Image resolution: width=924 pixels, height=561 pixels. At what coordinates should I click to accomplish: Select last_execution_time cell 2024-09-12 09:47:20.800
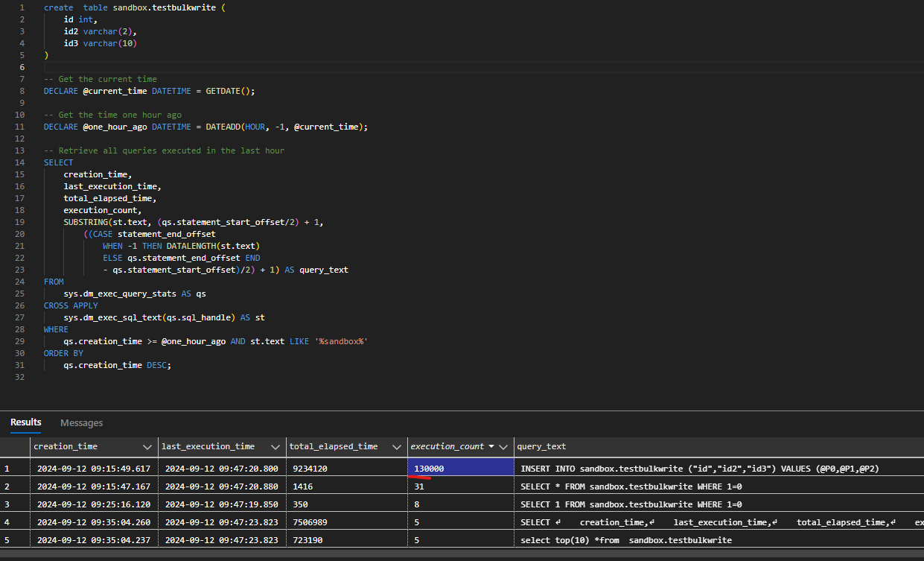222,469
